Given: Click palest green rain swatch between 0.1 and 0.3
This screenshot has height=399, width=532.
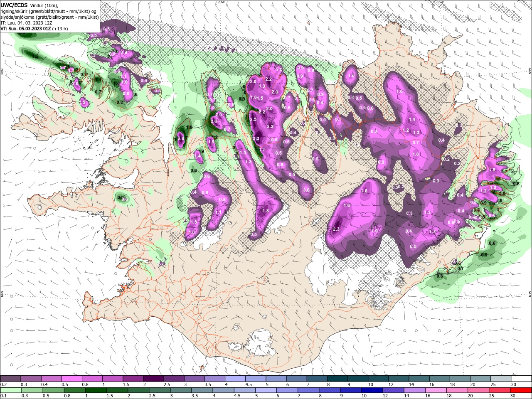Looking at the screenshot, I should [10, 390].
